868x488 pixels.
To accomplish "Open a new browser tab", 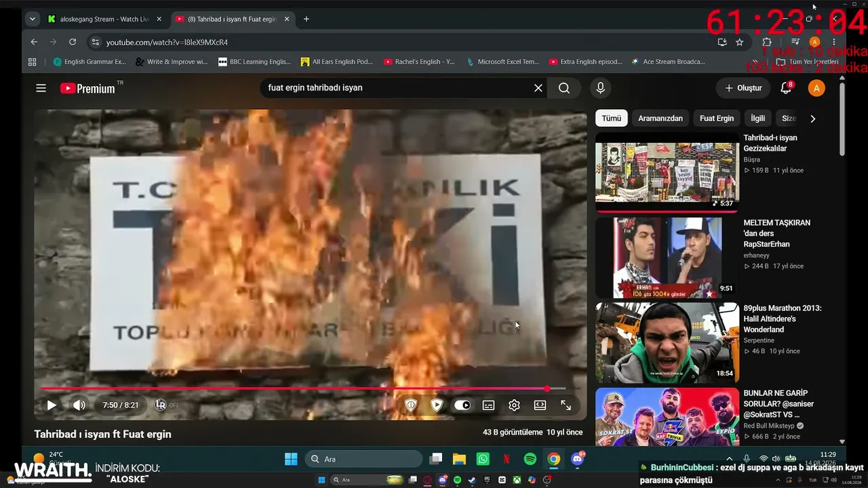I will click(x=307, y=19).
